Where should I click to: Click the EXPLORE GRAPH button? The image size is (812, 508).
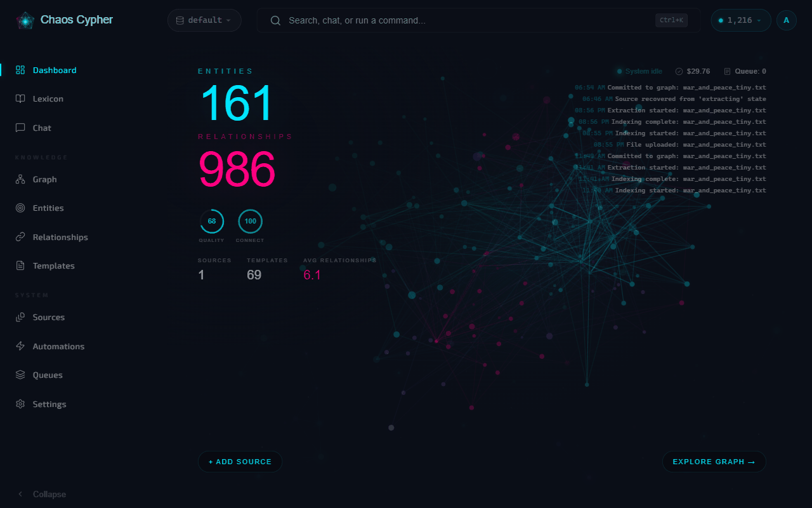pos(714,462)
